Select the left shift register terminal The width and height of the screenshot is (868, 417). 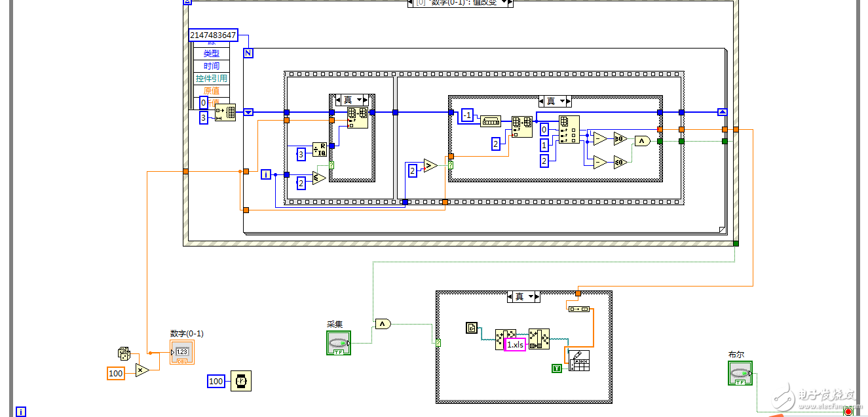click(248, 112)
